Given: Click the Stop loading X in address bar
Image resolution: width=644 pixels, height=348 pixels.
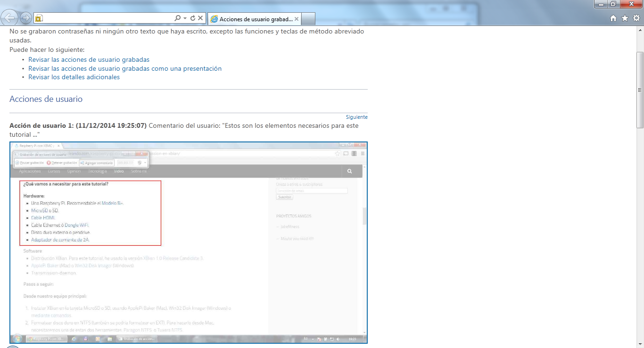Looking at the screenshot, I should [200, 18].
